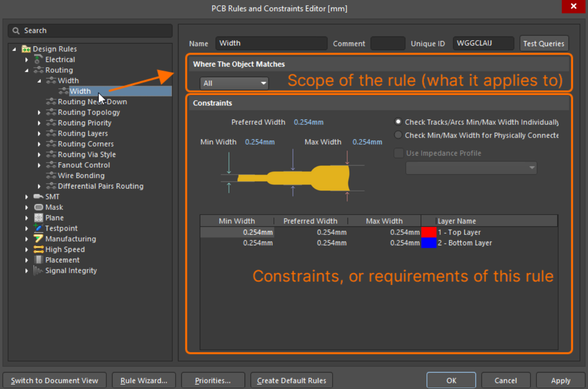Select the Wire Bonding tree item
This screenshot has width=588, height=389.
(x=81, y=175)
